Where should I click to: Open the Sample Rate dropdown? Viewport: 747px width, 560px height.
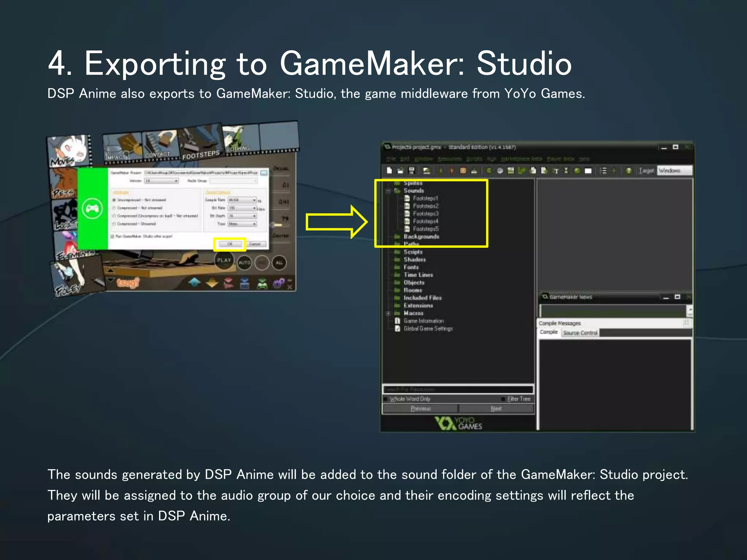point(242,200)
